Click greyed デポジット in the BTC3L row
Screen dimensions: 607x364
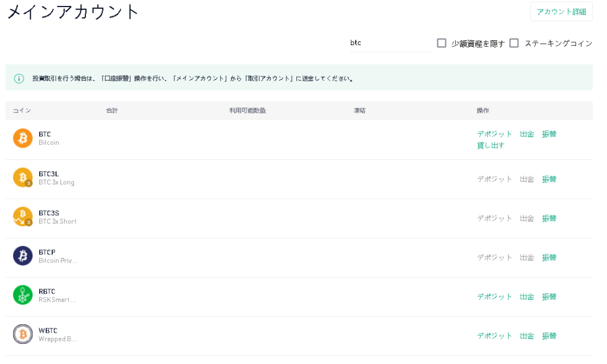pyautogui.click(x=494, y=179)
